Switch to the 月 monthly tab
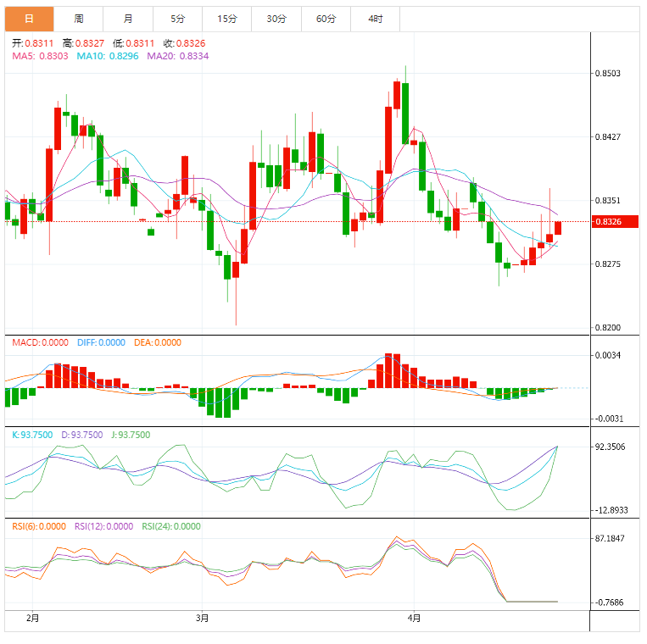Viewport: 647px width, 644px height. tap(128, 19)
